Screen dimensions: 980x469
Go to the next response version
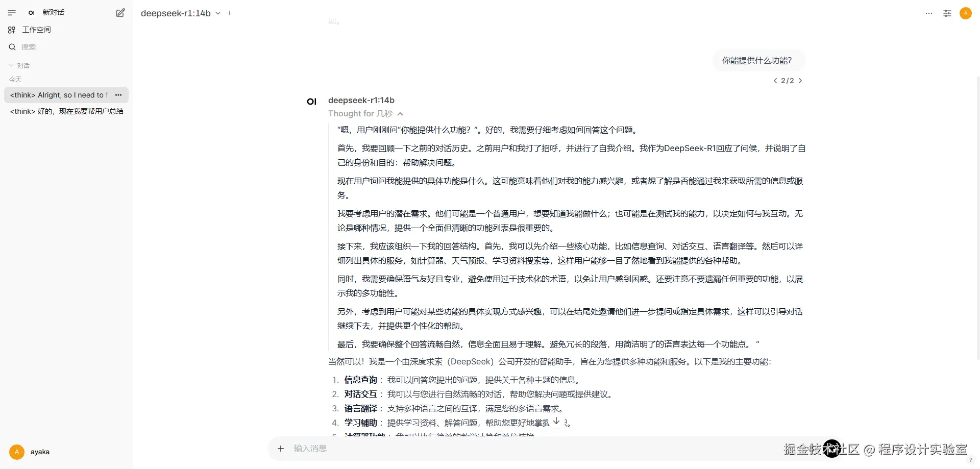[800, 81]
